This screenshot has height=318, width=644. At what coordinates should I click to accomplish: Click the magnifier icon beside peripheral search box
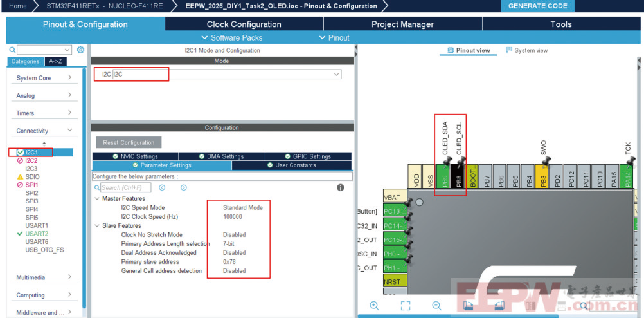(12, 50)
